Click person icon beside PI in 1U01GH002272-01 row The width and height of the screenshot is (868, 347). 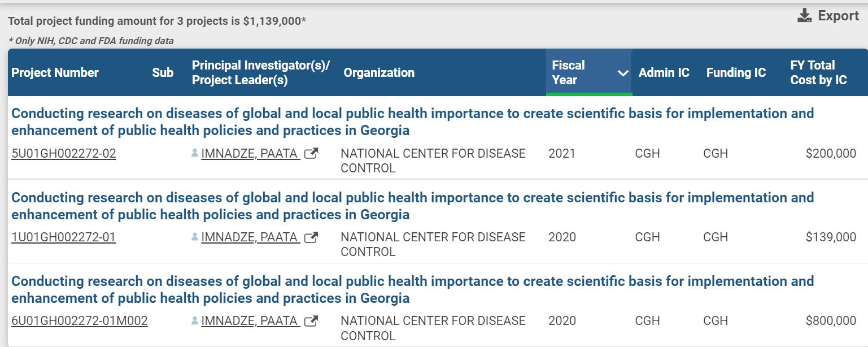(x=195, y=237)
